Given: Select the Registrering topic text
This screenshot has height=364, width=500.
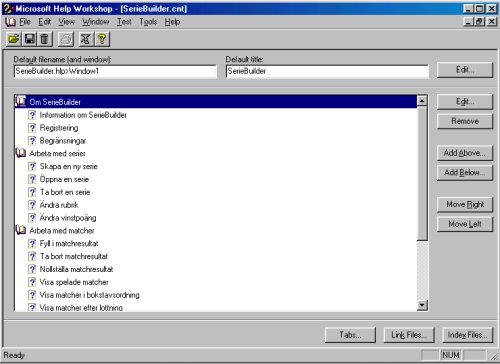Looking at the screenshot, I should click(59, 128).
